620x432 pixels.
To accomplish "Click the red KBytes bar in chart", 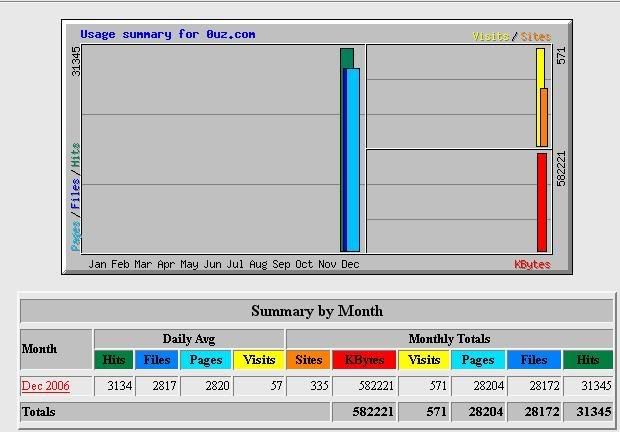I will coord(542,201).
